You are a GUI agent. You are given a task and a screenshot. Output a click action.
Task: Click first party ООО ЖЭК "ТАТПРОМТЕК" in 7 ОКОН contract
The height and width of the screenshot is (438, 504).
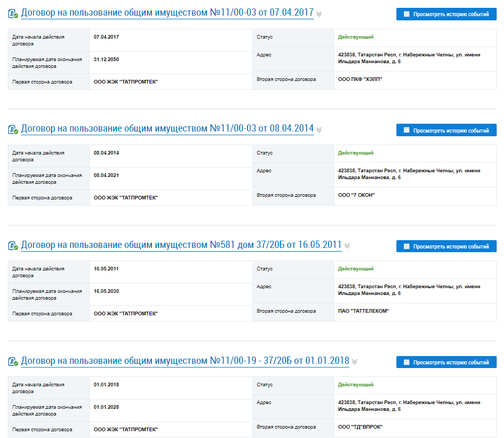point(126,198)
